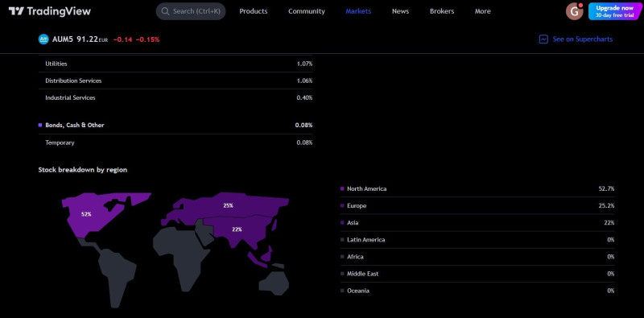Open the Markets menu

[358, 11]
